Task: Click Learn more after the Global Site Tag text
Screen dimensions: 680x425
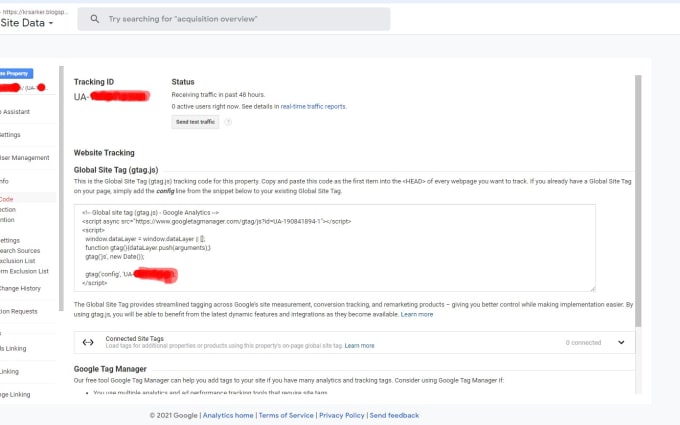Action: click(417, 314)
